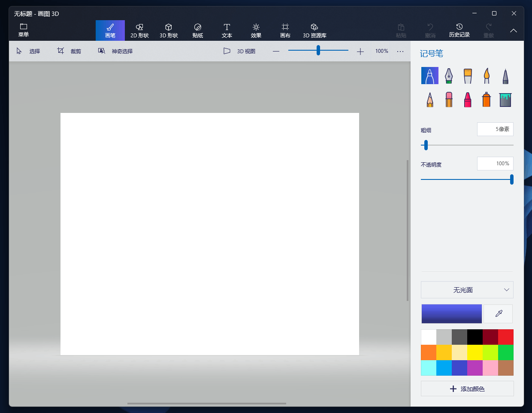
Task: Pick the purple color swatch
Action: point(475,368)
